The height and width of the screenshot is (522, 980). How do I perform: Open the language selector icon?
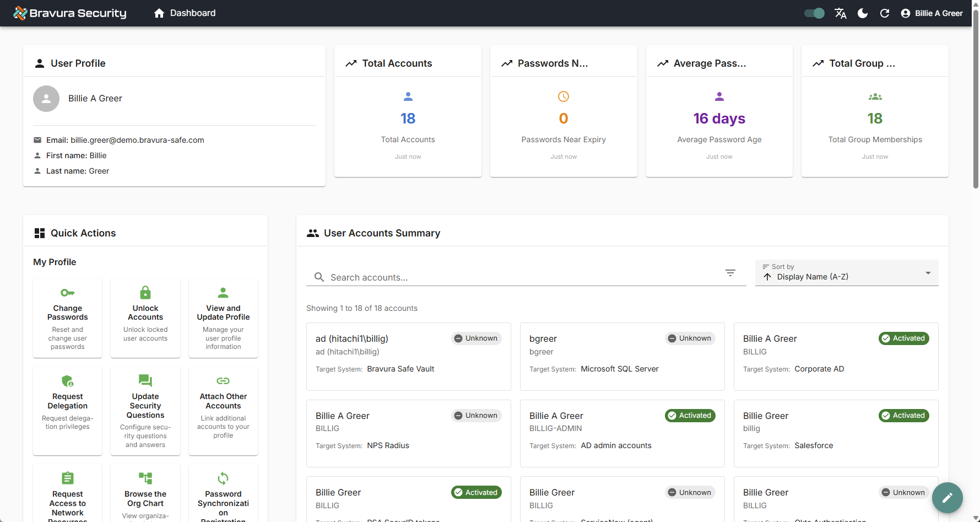click(841, 13)
